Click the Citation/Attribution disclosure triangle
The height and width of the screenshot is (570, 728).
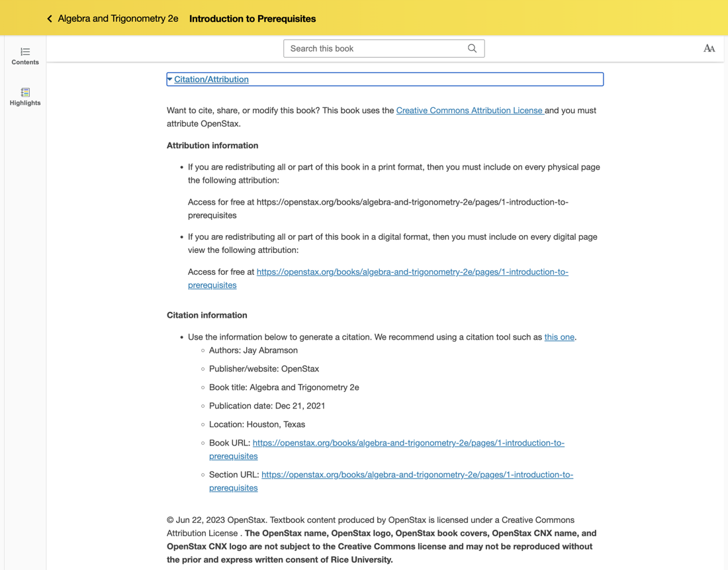coord(171,79)
